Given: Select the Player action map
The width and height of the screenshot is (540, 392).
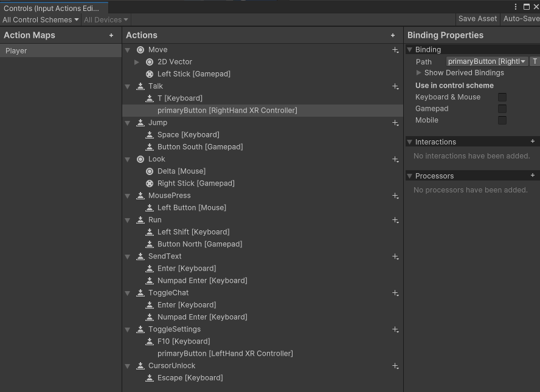Looking at the screenshot, I should (x=61, y=50).
